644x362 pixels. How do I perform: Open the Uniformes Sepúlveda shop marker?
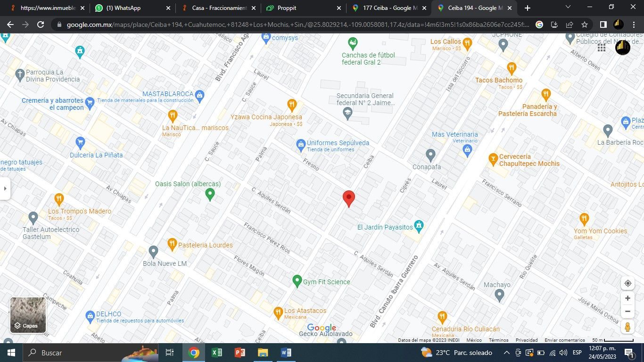[301, 145]
